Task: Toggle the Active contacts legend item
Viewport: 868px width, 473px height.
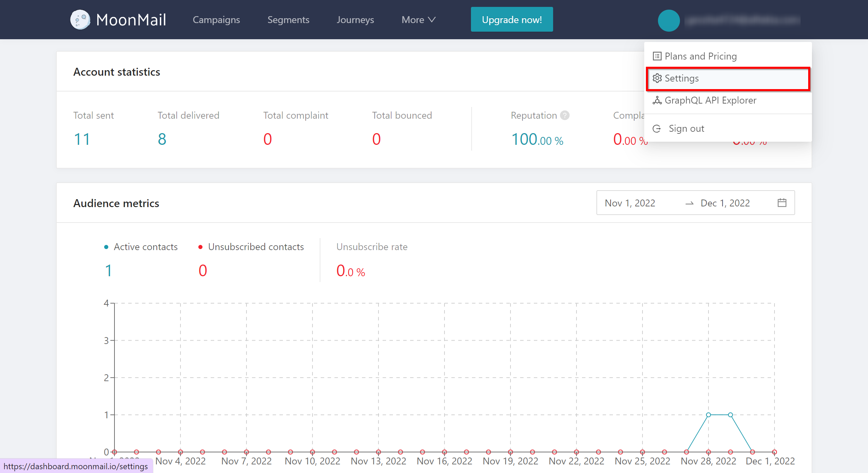Action: (141, 247)
